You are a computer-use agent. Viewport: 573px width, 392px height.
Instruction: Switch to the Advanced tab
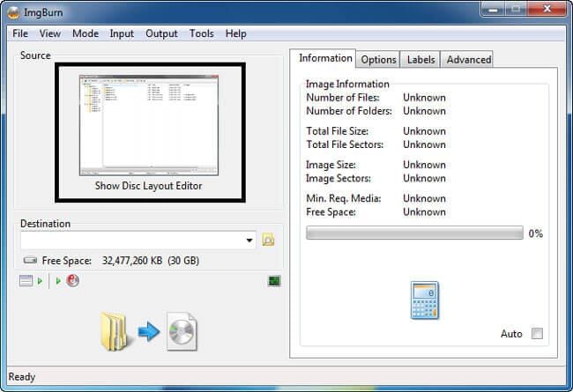(x=468, y=60)
